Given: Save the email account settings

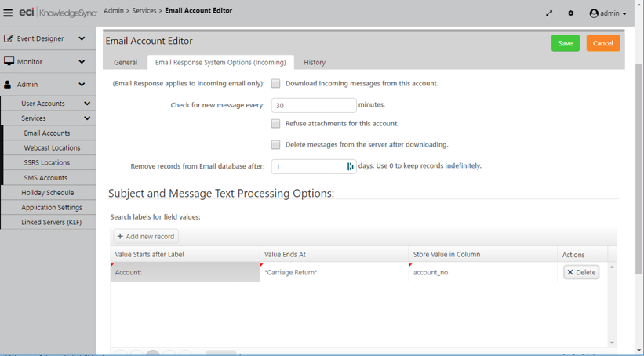Looking at the screenshot, I should (x=565, y=43).
